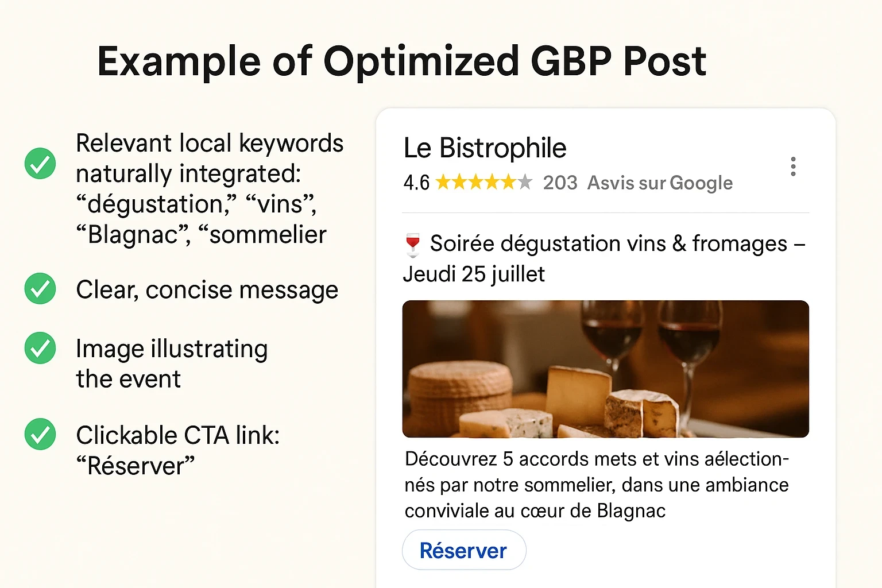Click the "Example of Optimized GBP Post" heading

(401, 61)
